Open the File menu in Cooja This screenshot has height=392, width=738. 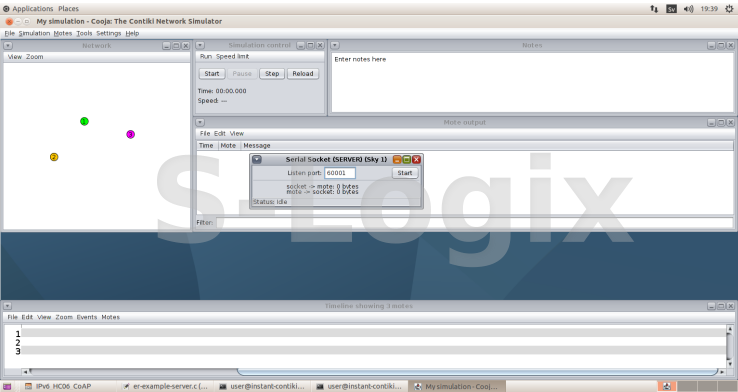pyautogui.click(x=10, y=33)
